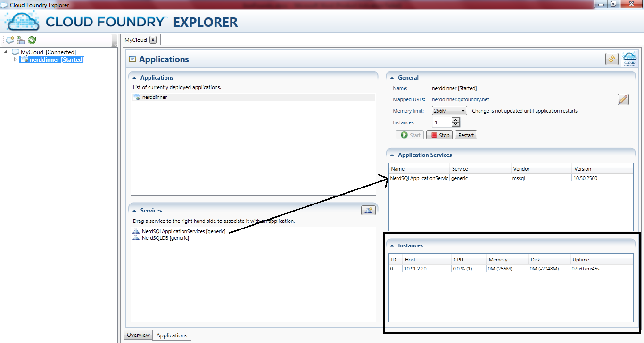Click the flask icon beside NerdSQLDB
The width and height of the screenshot is (644, 343).
pyautogui.click(x=136, y=238)
